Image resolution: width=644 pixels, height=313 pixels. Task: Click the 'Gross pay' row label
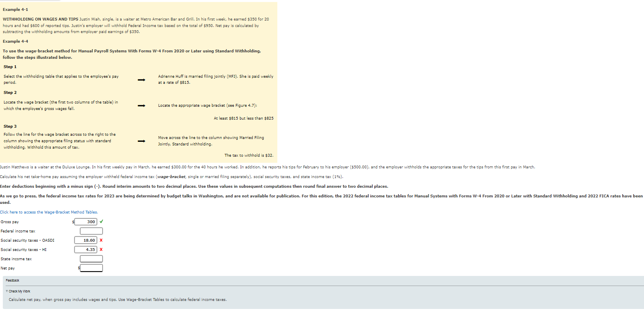tap(10, 222)
